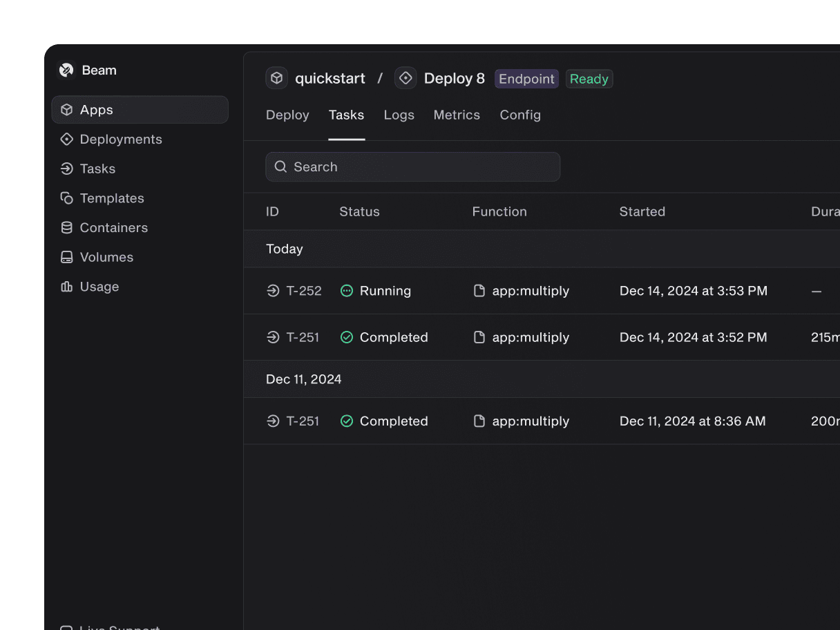Click the running status icon for T-252
The height and width of the screenshot is (630, 840).
[x=347, y=291]
